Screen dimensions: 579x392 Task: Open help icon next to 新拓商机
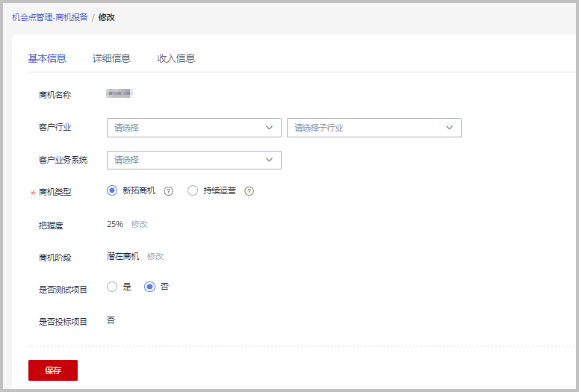pyautogui.click(x=168, y=191)
